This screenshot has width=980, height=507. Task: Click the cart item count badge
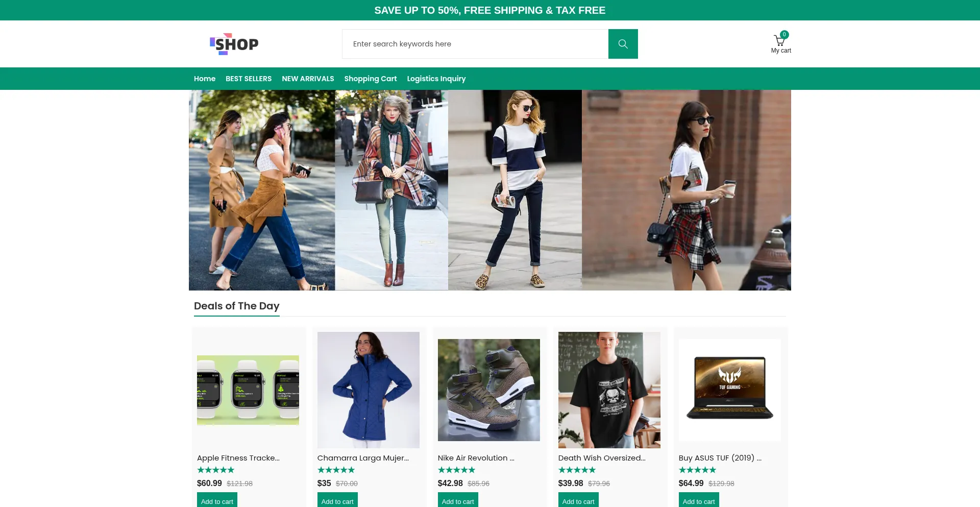[x=785, y=35]
